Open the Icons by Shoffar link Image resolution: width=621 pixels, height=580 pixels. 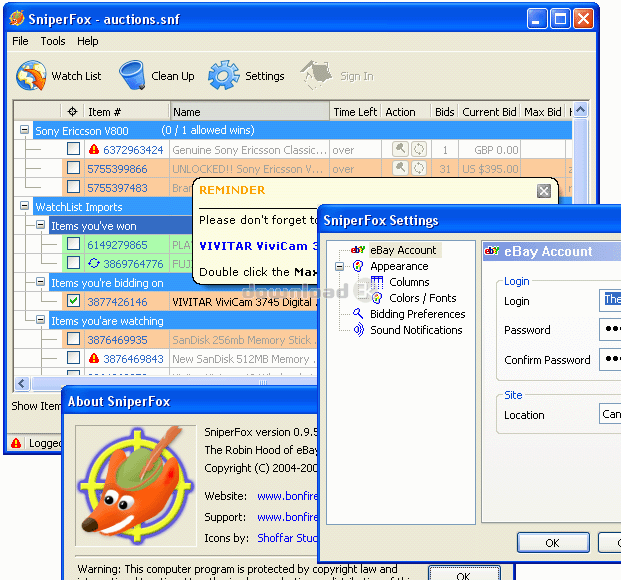pos(288,538)
